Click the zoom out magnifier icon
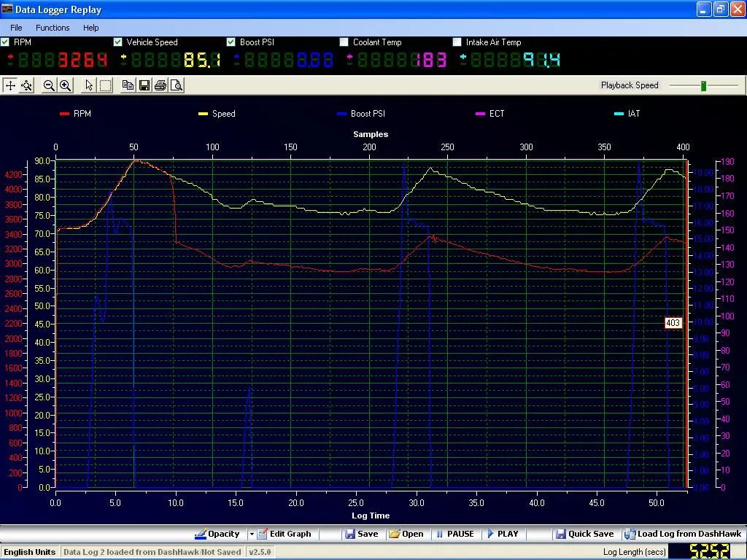747x560 pixels. point(49,85)
